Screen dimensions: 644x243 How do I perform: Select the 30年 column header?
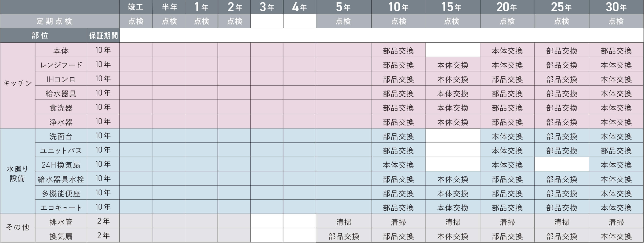pyautogui.click(x=616, y=7)
